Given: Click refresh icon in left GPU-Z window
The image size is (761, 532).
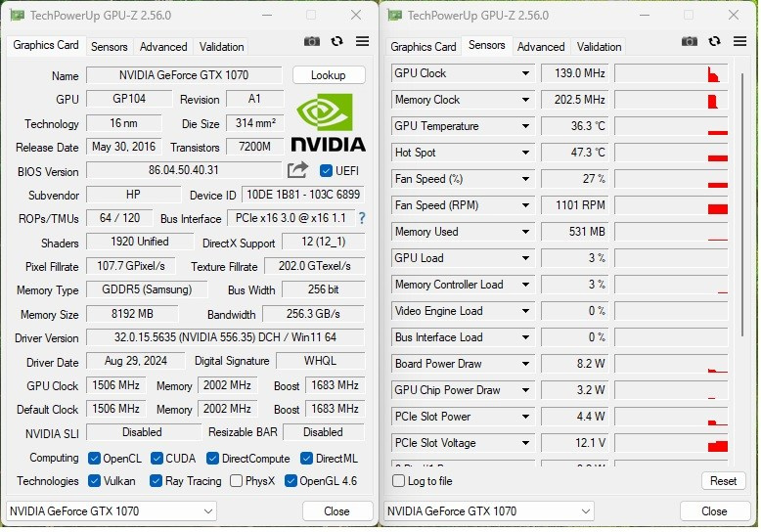Looking at the screenshot, I should [x=336, y=42].
